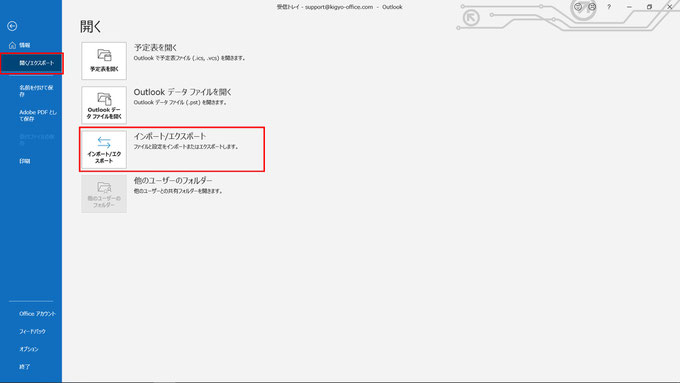The image size is (680, 383).
Task: Click the smiley face feedback icon
Action: click(x=578, y=7)
